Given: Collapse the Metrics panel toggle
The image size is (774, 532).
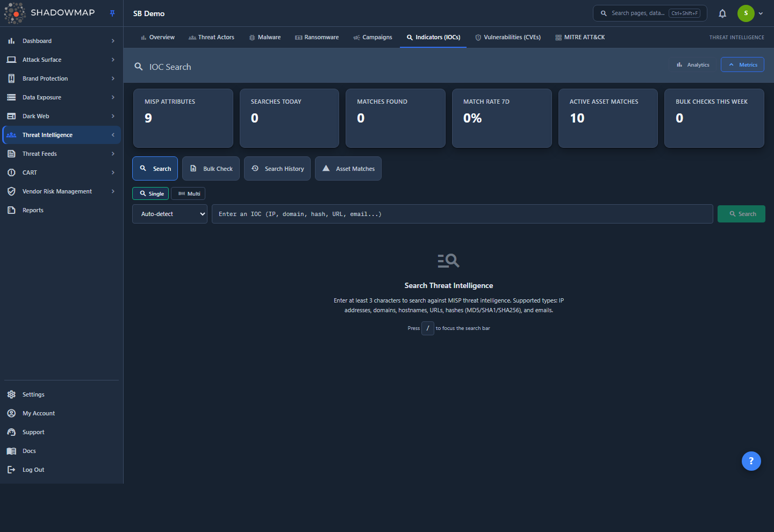Looking at the screenshot, I should [742, 64].
